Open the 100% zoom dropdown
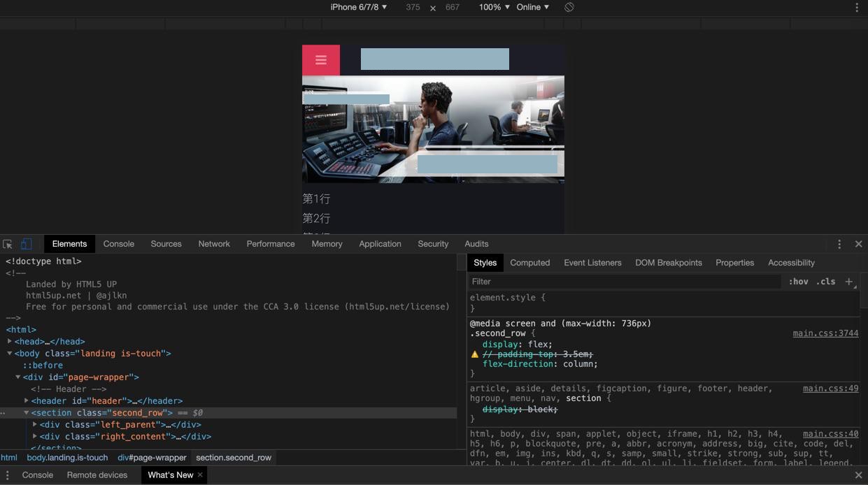868x485 pixels. [494, 7]
